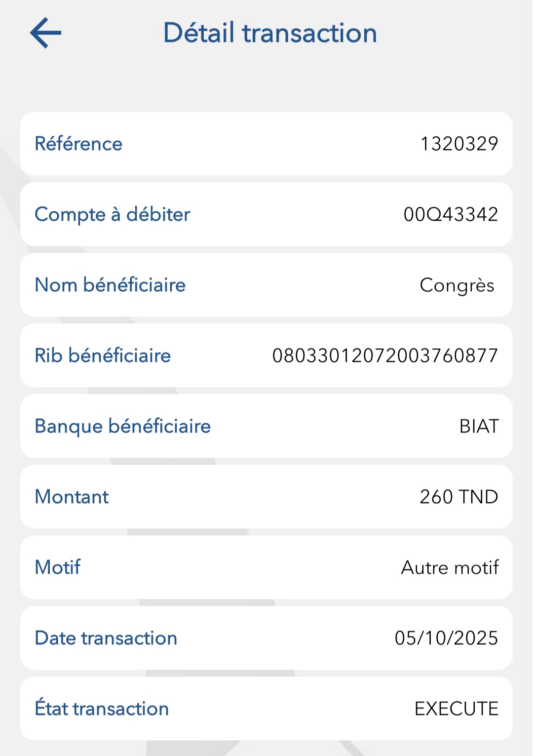Tap the bank name BIAT
This screenshot has height=756, width=533.
[479, 426]
